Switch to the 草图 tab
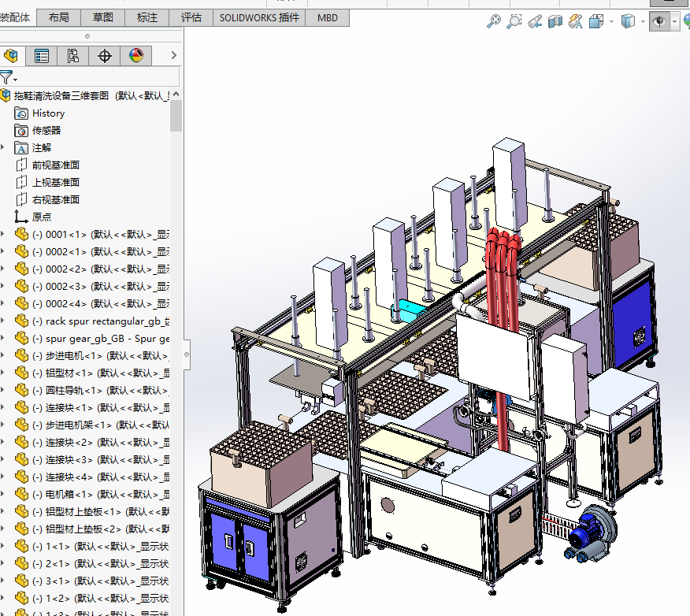 click(x=102, y=17)
